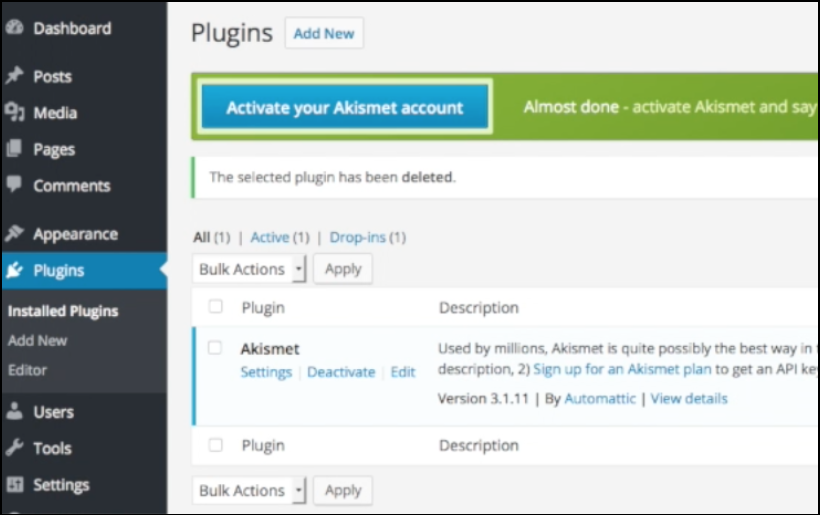Deactivate the Akismet plugin
Screen dimensions: 820x515
(x=341, y=372)
